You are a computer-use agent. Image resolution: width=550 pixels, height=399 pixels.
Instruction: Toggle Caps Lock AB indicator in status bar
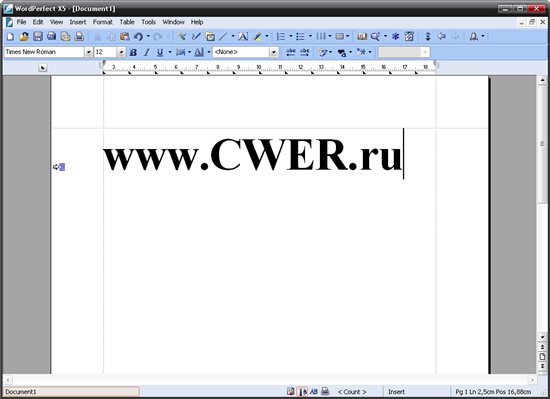click(x=314, y=391)
